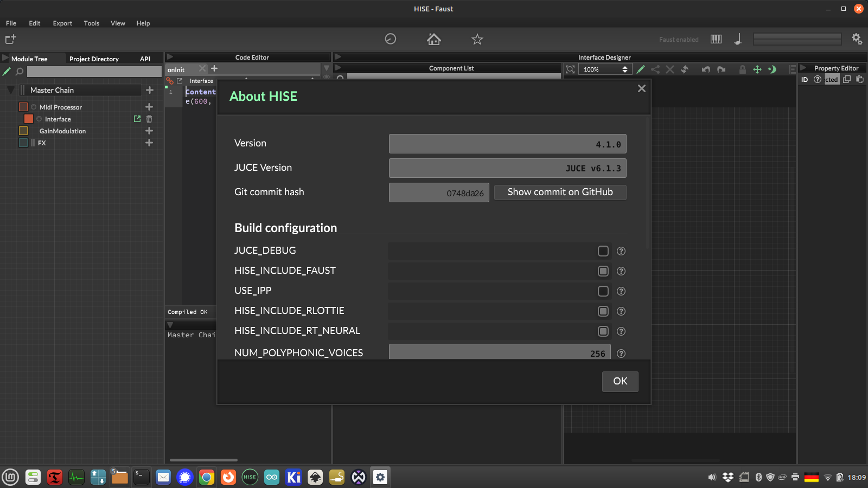Screen dimensions: 868x488
Task: Expand the Component List panel arrow
Action: click(x=338, y=68)
